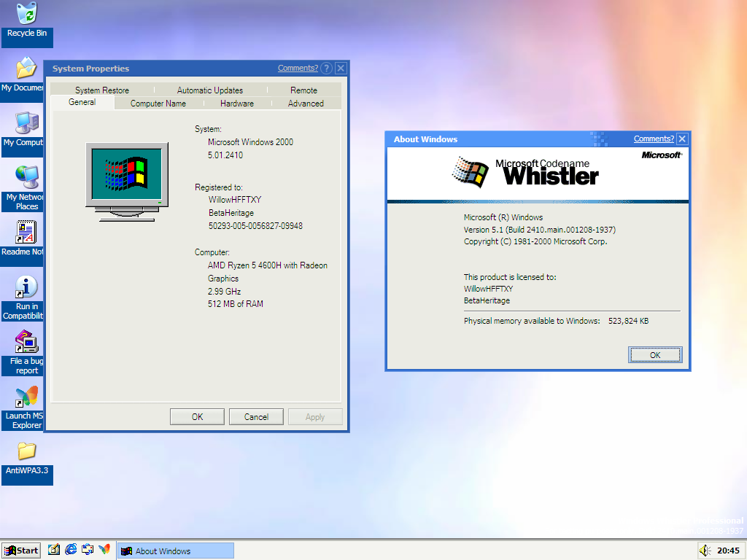Switch to the Automatic Updates tab
This screenshot has width=747, height=560.
(210, 90)
